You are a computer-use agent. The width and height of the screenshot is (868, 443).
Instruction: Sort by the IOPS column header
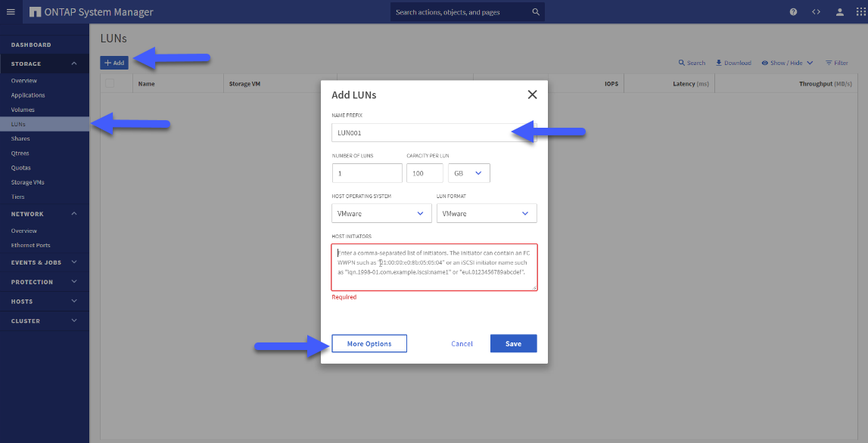tap(611, 84)
